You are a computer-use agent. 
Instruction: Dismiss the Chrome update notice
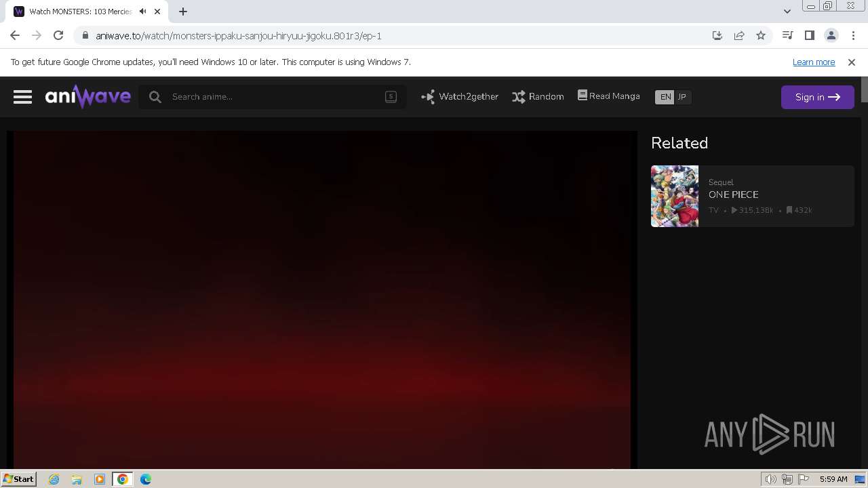click(852, 62)
